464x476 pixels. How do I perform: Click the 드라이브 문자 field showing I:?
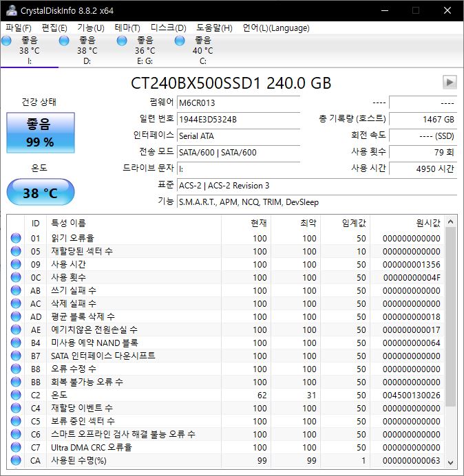click(x=238, y=169)
